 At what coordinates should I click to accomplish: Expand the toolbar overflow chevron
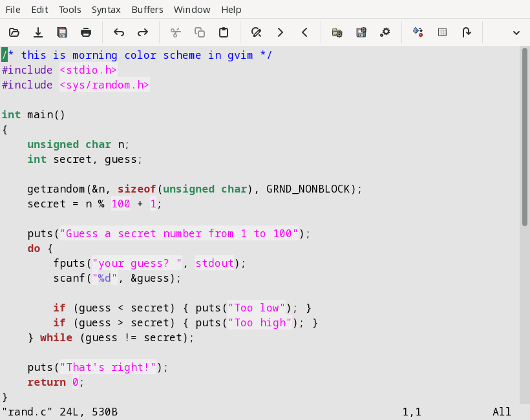(x=516, y=33)
